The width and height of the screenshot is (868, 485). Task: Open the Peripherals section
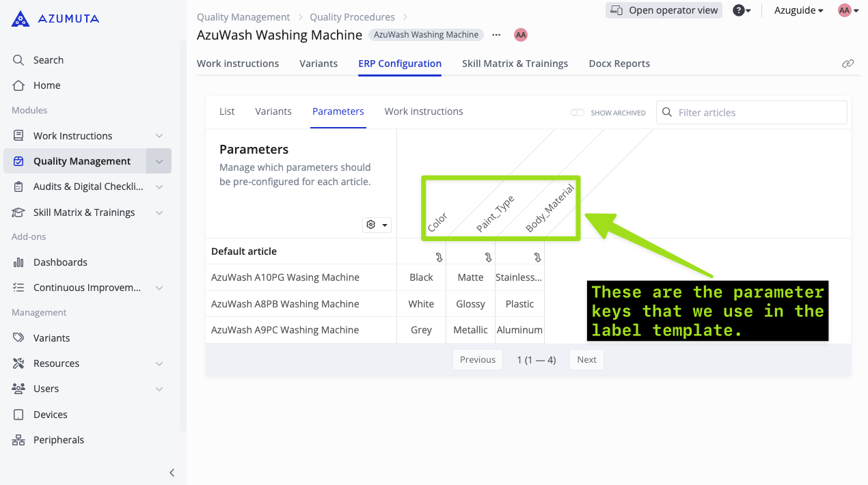tap(59, 439)
